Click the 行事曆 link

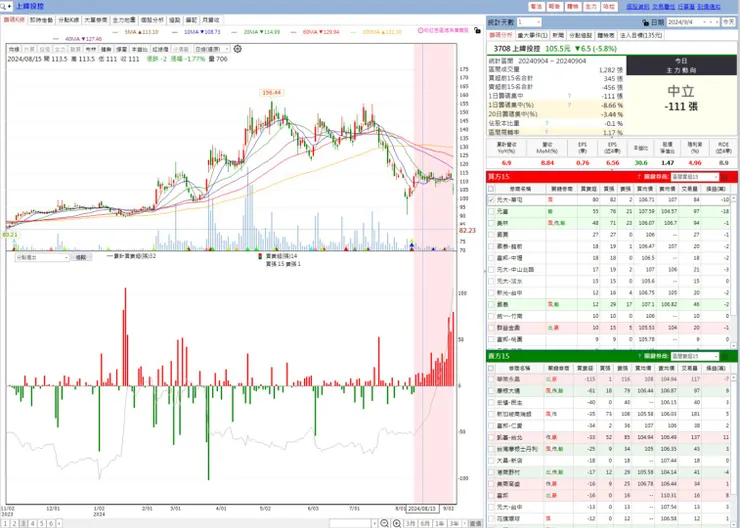(x=685, y=7)
